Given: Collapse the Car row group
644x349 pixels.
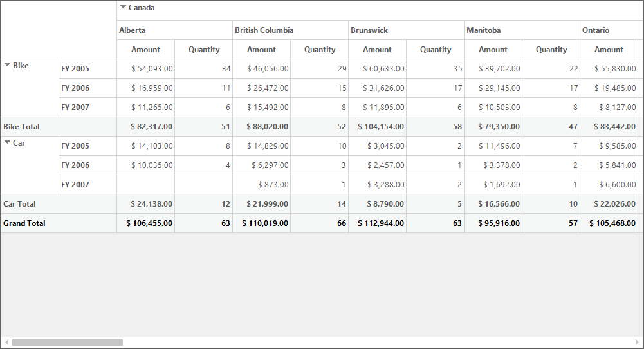Looking at the screenshot, I should (7, 142).
